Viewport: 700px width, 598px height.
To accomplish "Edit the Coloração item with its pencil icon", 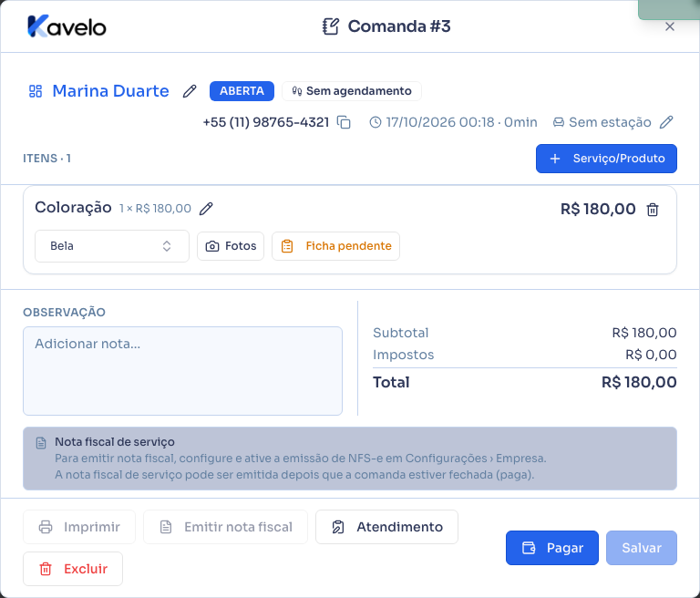I will [x=206, y=209].
